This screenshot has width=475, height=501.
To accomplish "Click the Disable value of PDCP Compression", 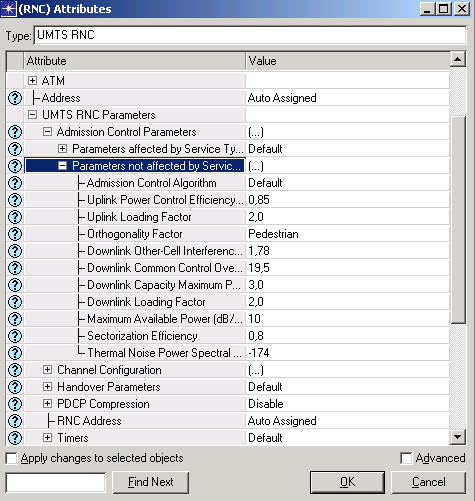I will pyautogui.click(x=266, y=404).
